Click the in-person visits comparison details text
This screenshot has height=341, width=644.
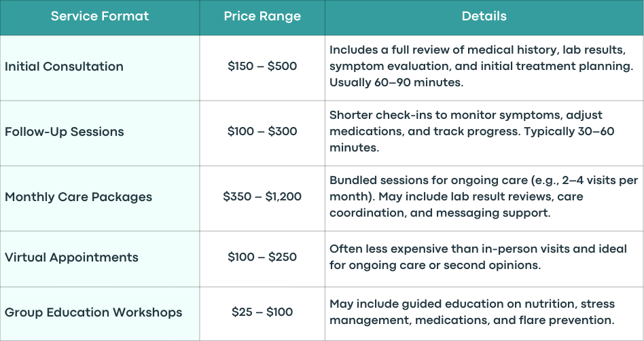click(x=478, y=257)
